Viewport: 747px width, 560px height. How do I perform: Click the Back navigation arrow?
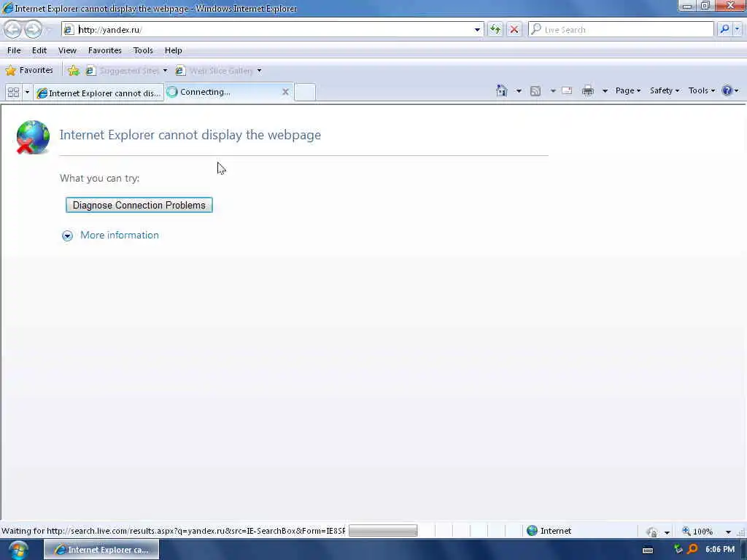tap(13, 29)
